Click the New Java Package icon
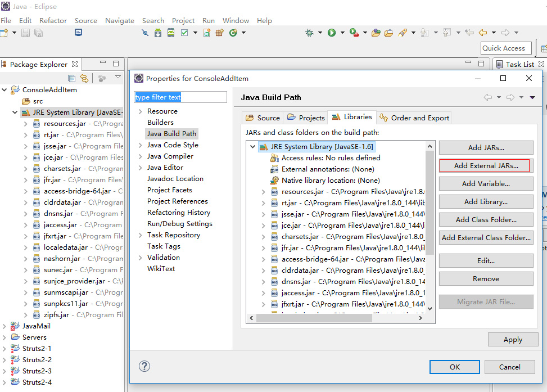 click(220, 33)
